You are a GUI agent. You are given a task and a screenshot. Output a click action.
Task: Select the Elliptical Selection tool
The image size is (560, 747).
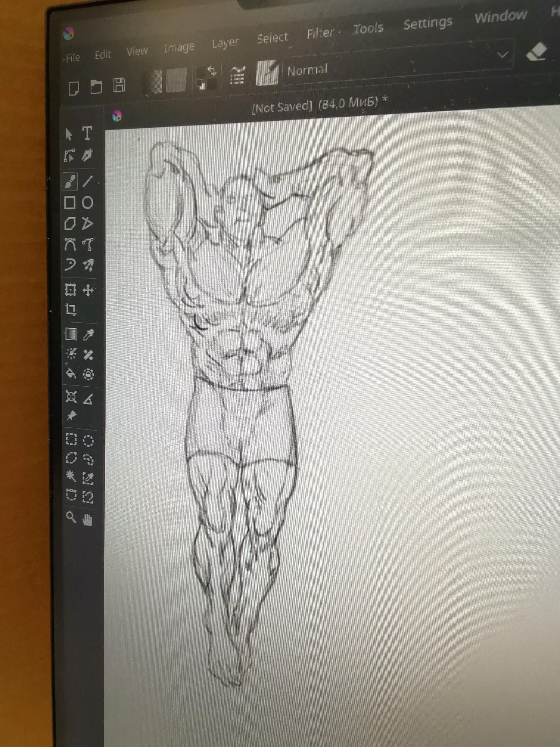click(88, 441)
